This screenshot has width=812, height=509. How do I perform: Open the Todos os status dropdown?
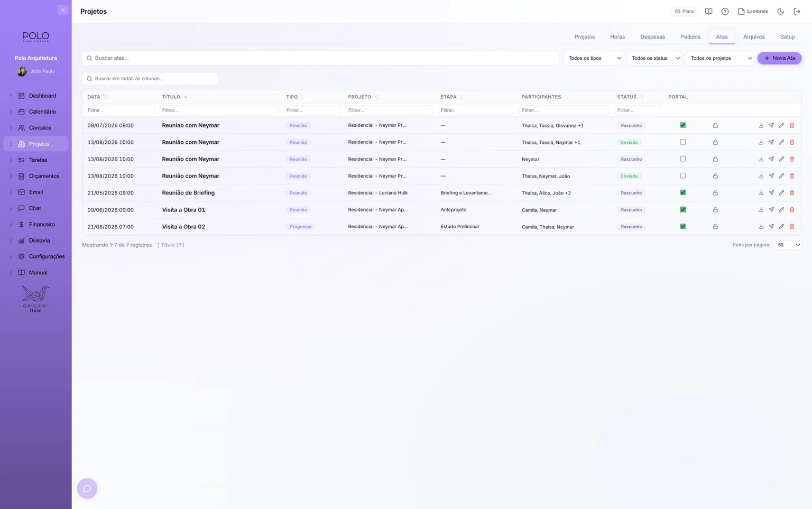coord(654,58)
